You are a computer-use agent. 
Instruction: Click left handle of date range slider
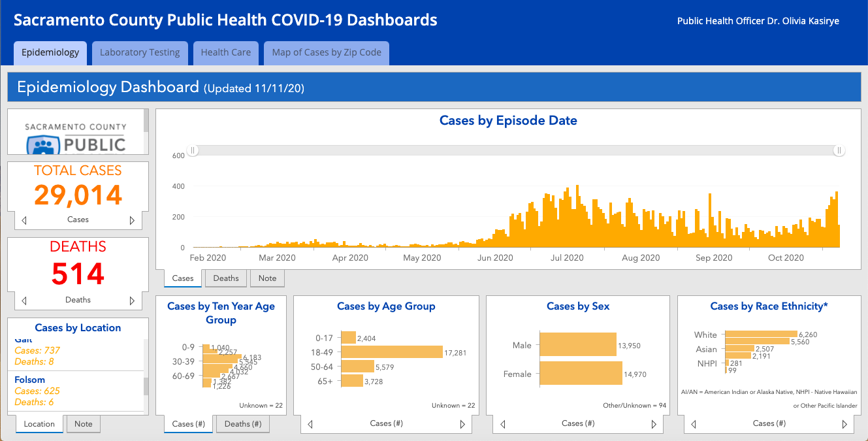[193, 151]
